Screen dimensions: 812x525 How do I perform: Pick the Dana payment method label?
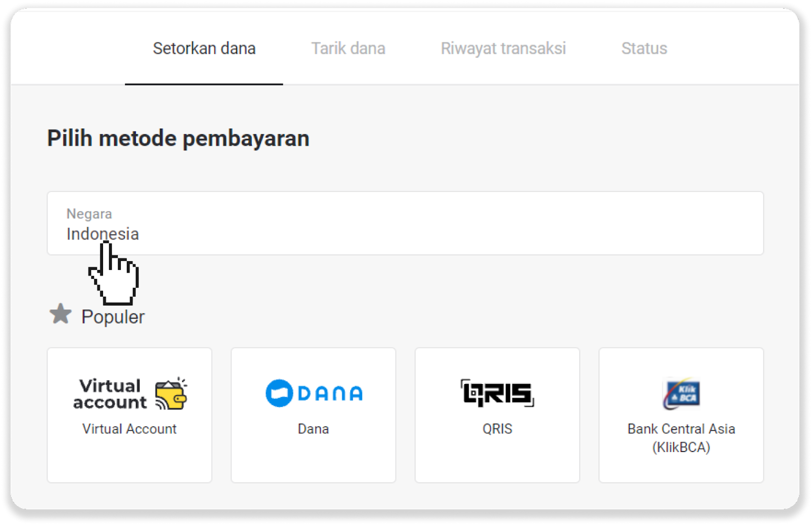313,429
